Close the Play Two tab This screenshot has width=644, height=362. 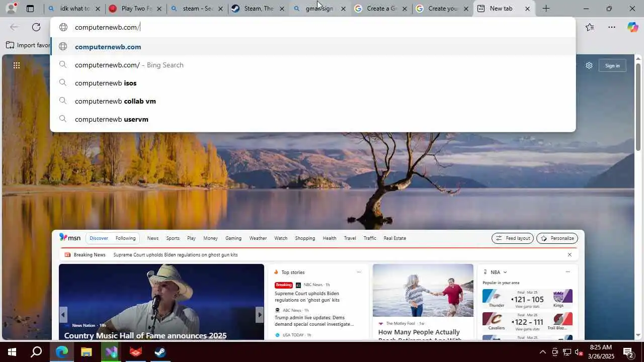click(x=159, y=9)
